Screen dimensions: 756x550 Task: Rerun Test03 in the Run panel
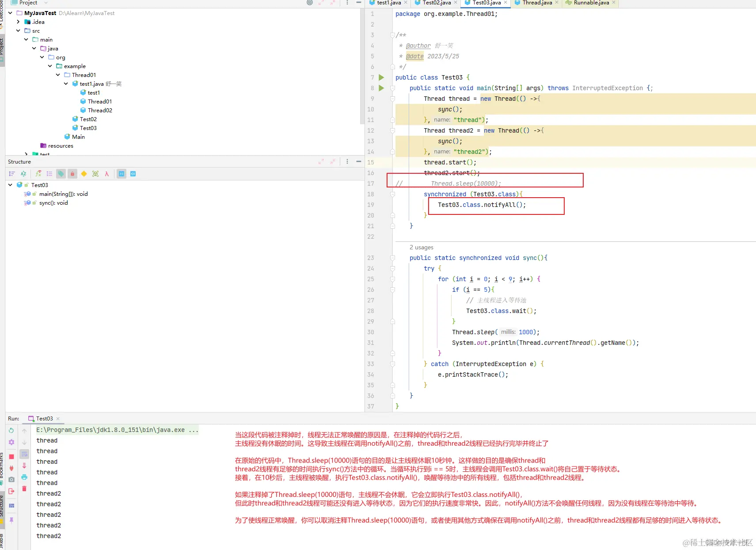click(x=11, y=430)
